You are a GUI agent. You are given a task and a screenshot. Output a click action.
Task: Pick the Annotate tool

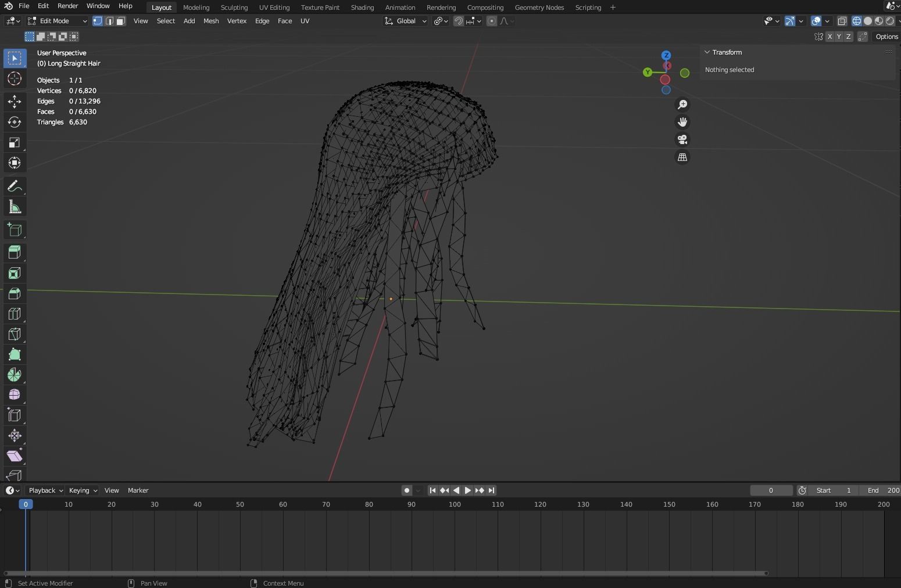(x=14, y=186)
